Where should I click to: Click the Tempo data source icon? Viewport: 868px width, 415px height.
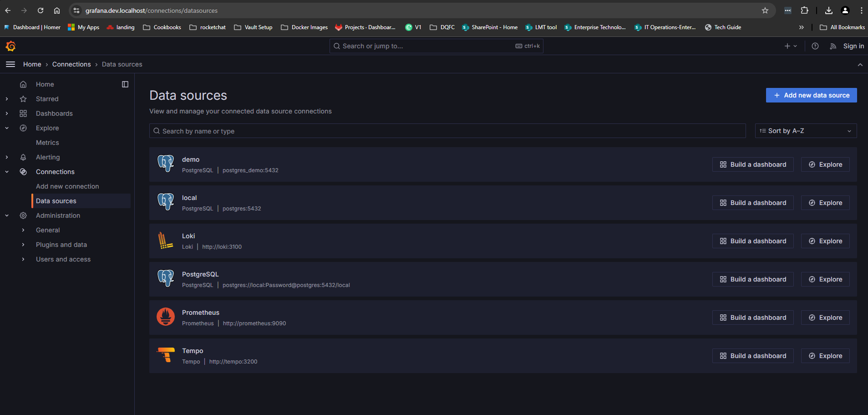166,355
